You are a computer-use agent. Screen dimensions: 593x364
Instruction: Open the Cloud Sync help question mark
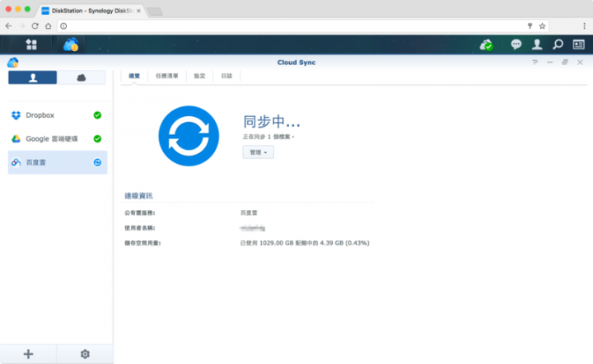coord(535,63)
